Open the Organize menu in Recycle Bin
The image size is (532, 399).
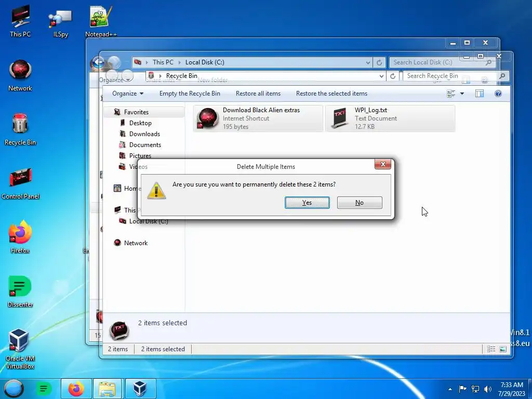point(128,94)
